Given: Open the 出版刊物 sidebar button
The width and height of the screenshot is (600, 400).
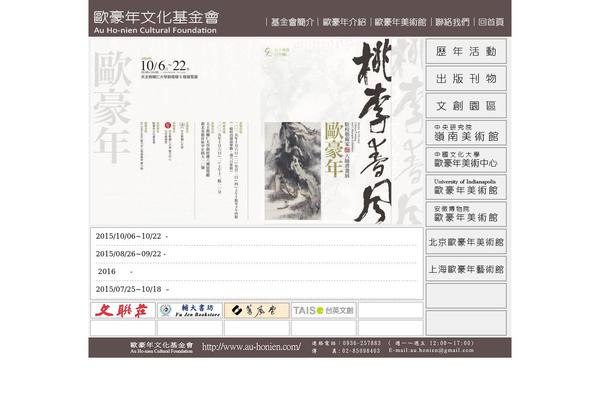Looking at the screenshot, I should (x=466, y=78).
